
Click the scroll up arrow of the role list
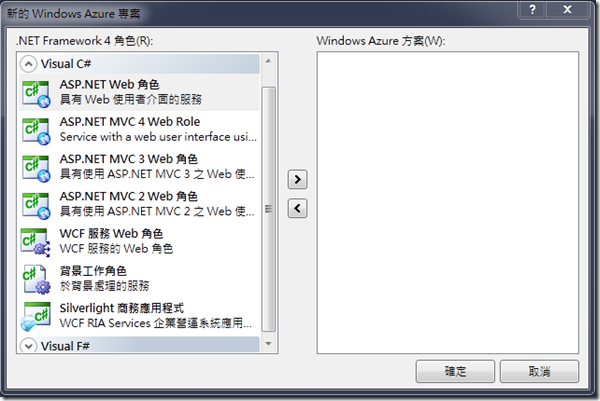(269, 61)
